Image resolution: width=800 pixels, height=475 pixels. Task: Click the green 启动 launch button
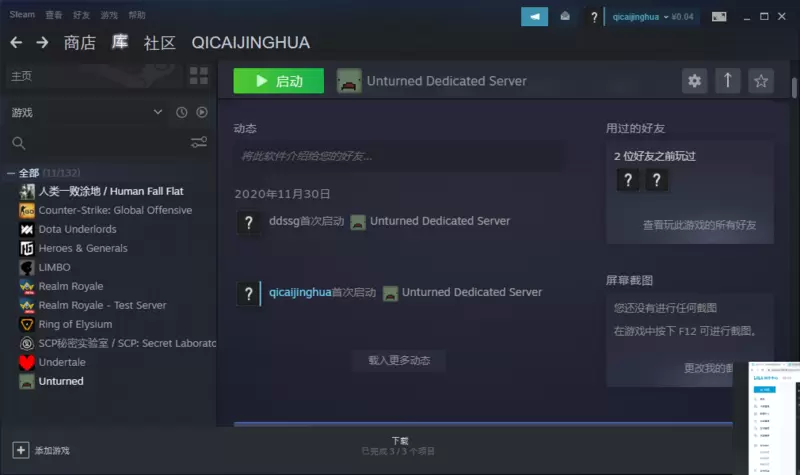click(279, 81)
